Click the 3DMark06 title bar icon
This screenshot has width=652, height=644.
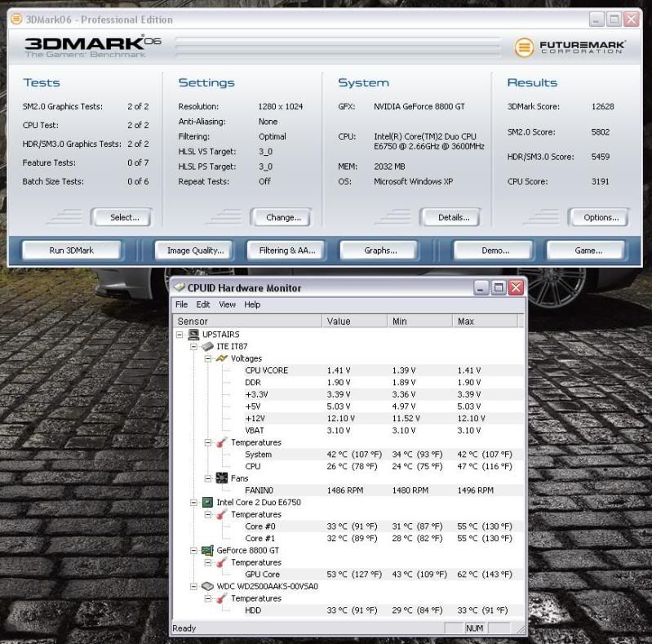point(16,19)
